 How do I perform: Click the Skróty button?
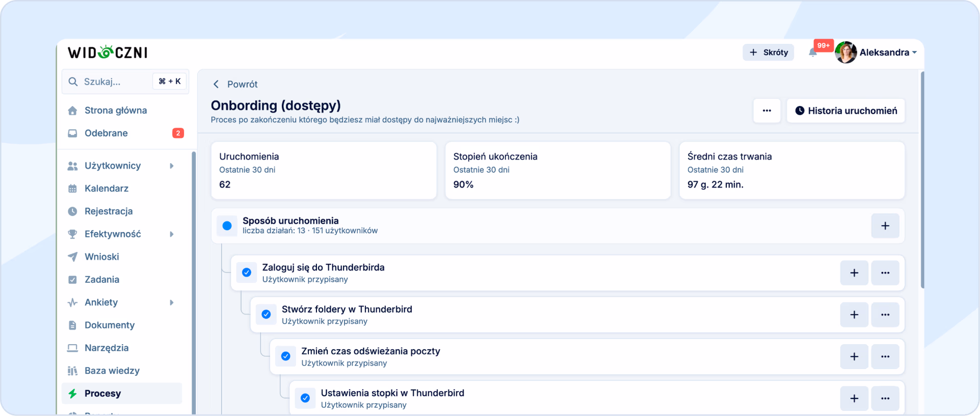(768, 53)
